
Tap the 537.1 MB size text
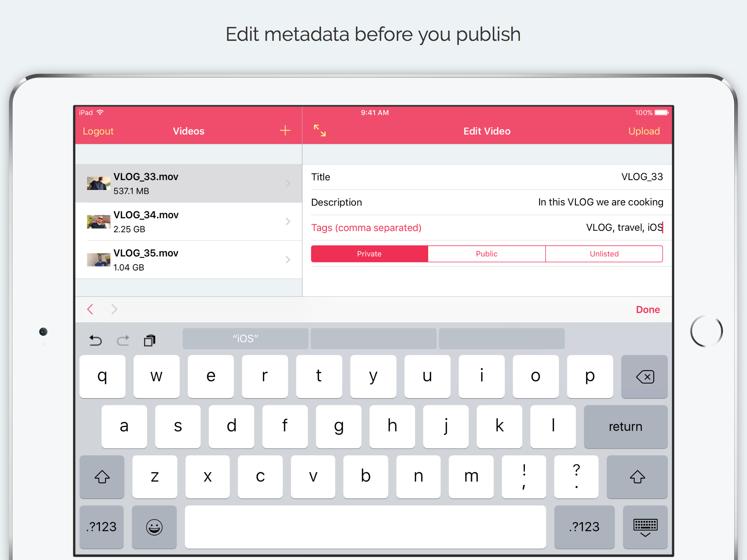tap(131, 191)
